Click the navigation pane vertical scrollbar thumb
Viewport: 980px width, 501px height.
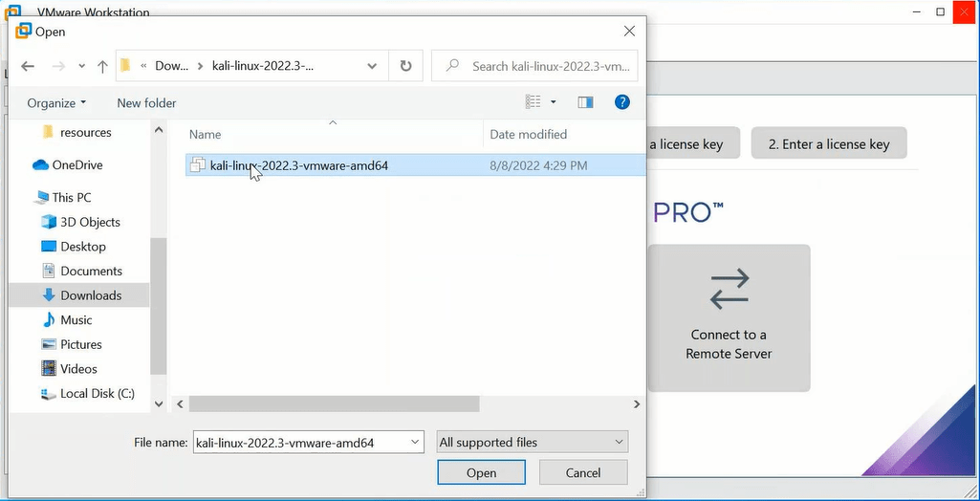pos(158,307)
